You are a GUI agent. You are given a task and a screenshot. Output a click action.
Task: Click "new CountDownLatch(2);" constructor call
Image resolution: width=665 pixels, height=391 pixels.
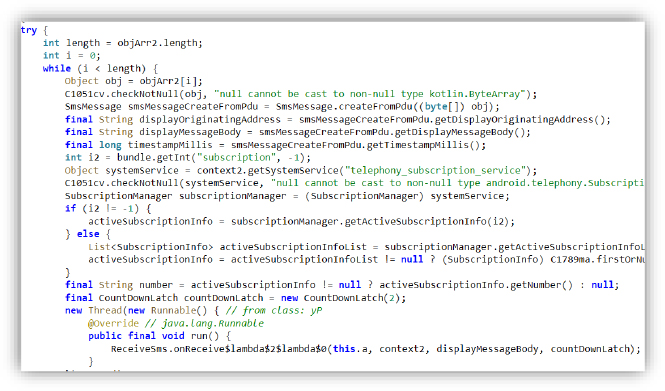point(344,298)
